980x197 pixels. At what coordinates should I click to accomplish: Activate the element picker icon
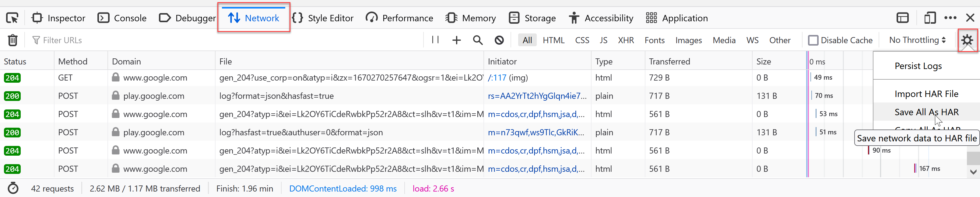point(12,18)
